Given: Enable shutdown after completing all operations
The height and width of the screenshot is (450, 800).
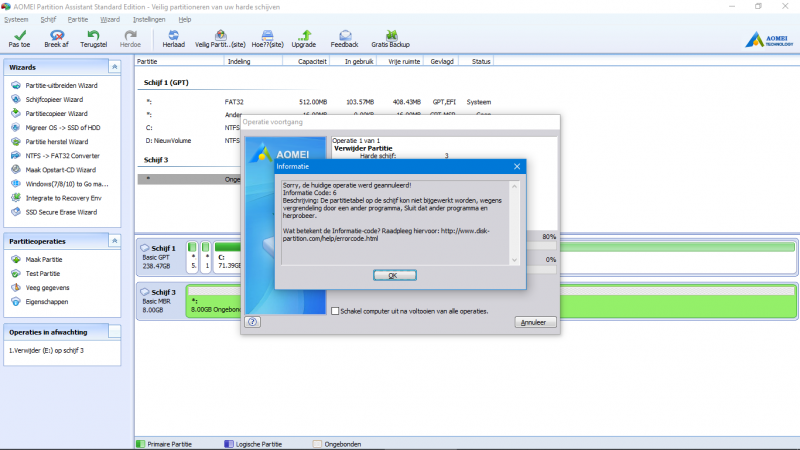Looking at the screenshot, I should tap(335, 311).
